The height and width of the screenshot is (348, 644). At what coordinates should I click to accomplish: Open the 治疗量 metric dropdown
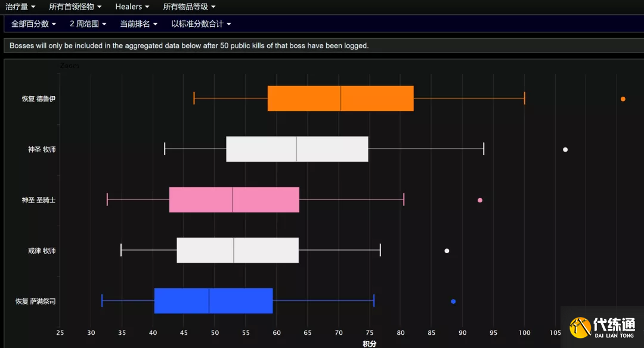[20, 7]
